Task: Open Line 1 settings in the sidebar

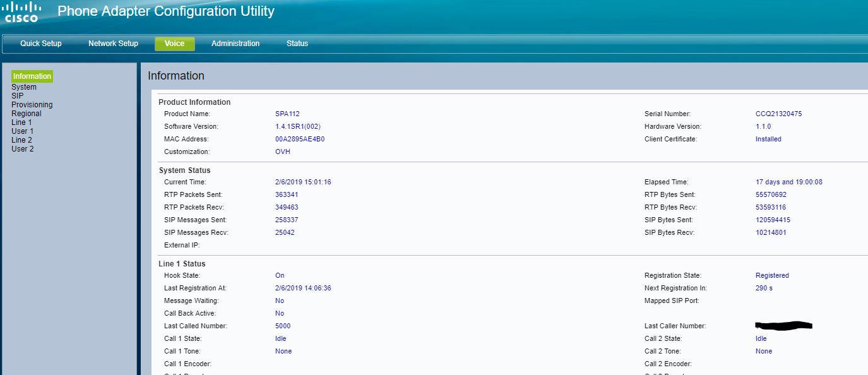Action: [21, 122]
